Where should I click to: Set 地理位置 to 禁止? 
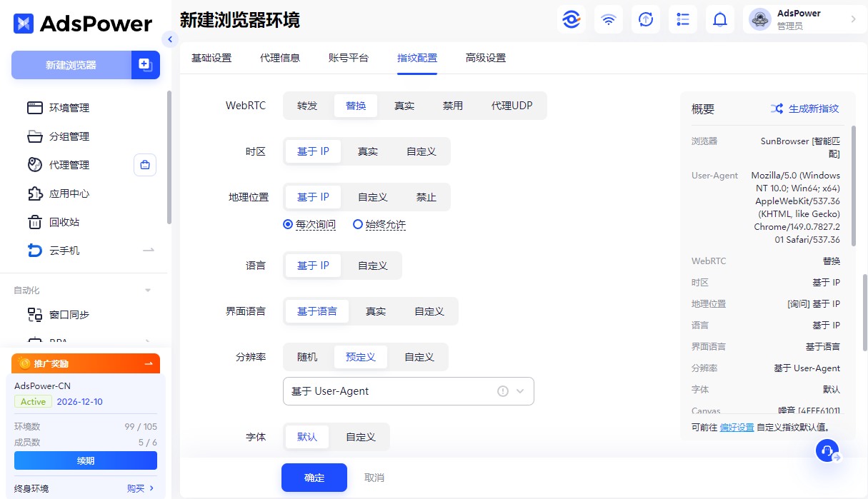pos(426,197)
